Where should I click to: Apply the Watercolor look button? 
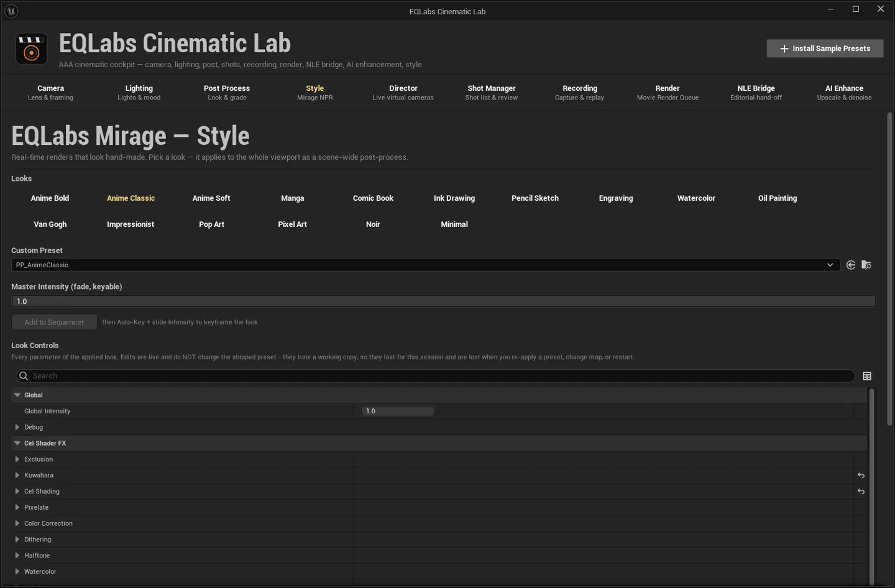(696, 198)
